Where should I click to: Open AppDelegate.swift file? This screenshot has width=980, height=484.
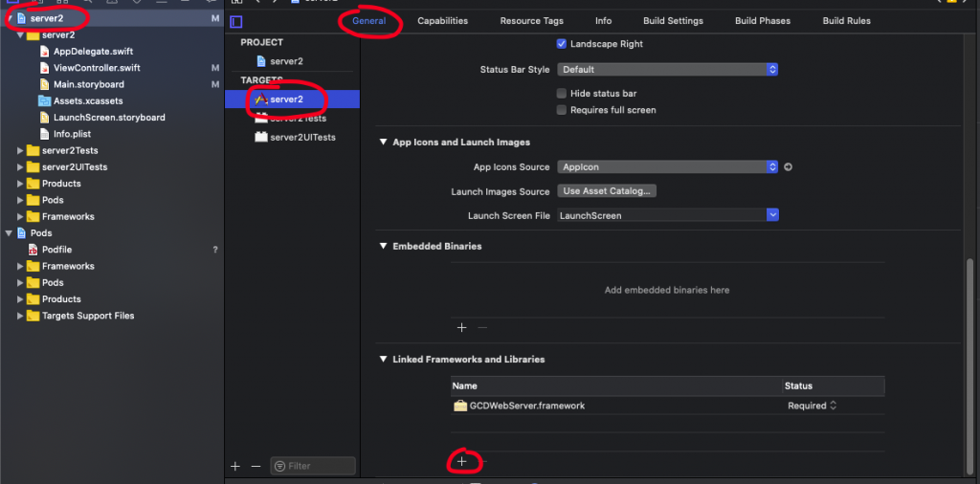pos(93,52)
